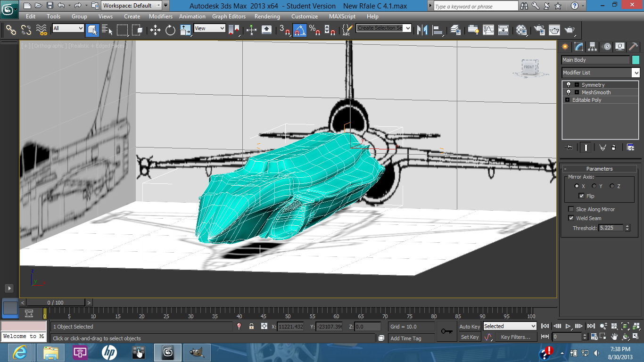644x362 pixels.
Task: Click the Angle Snap toggle icon
Action: pos(300,30)
